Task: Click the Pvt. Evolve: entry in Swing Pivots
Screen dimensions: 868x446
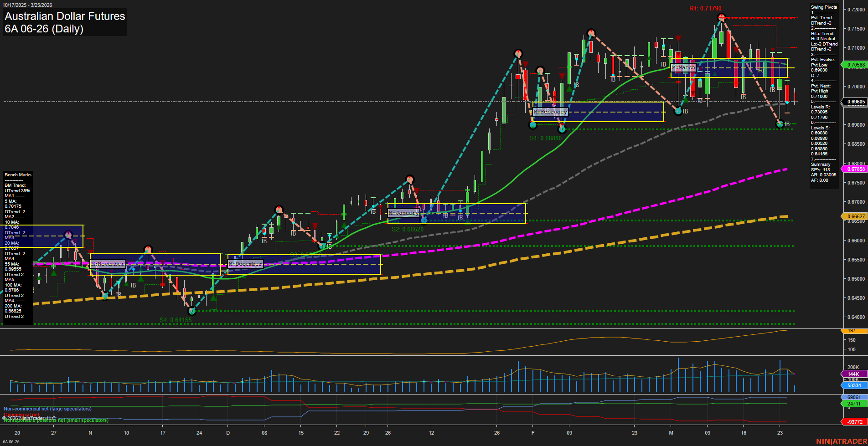Action: [x=822, y=60]
